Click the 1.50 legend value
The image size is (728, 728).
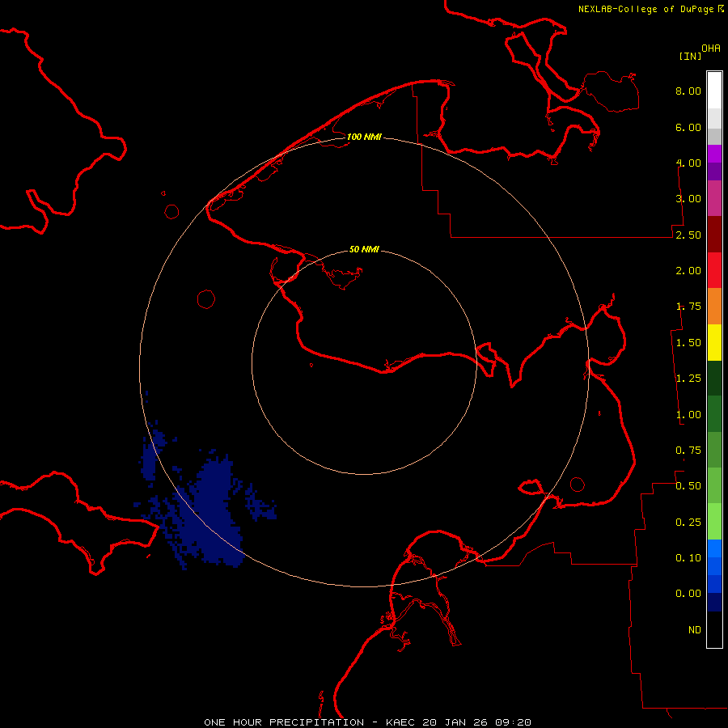click(x=688, y=343)
